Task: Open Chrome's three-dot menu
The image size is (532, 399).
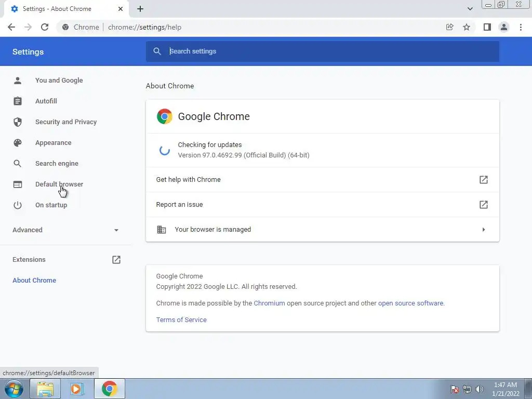Action: 521,27
